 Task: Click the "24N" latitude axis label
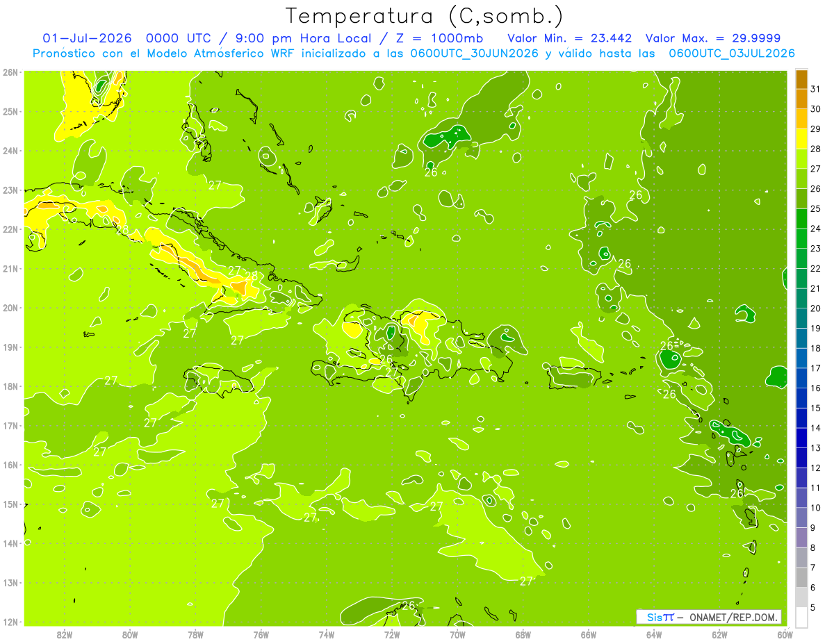click(10, 151)
